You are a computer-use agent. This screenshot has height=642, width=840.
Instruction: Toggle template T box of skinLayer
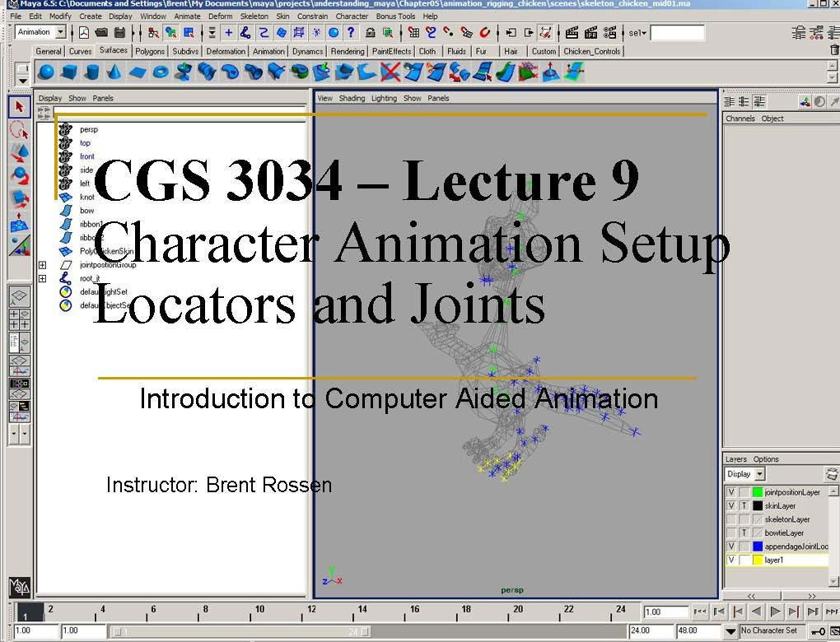[x=744, y=505]
